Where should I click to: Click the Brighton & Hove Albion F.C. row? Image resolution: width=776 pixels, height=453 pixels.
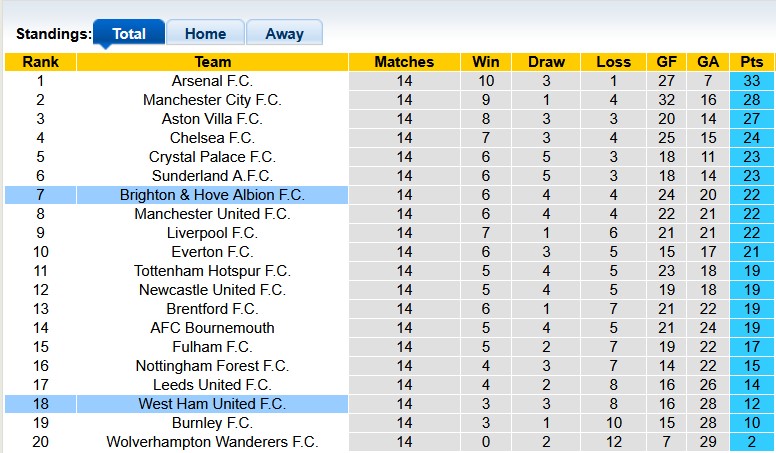coord(212,195)
